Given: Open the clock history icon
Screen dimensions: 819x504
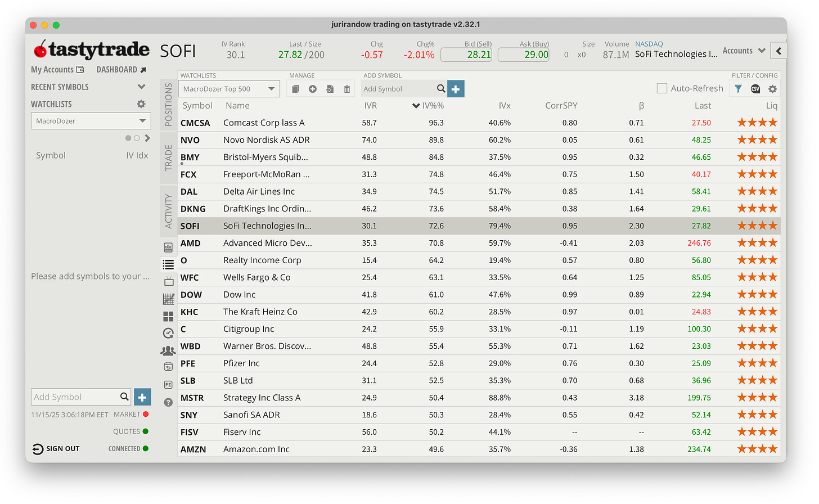Looking at the screenshot, I should [x=168, y=333].
